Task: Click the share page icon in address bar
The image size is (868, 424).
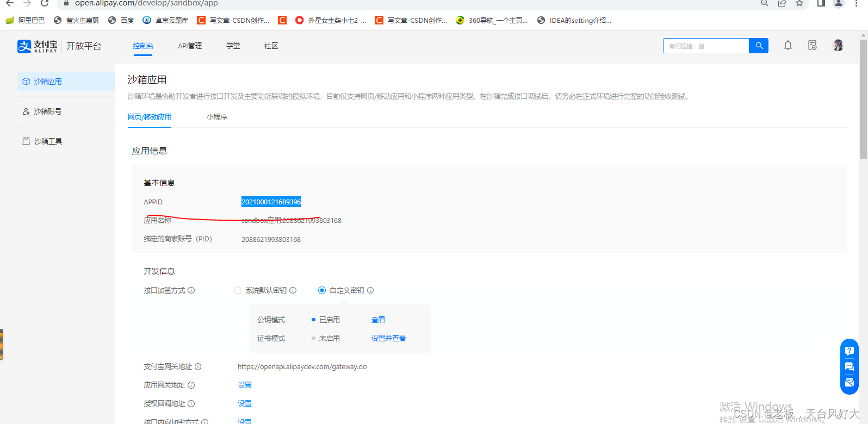Action: tap(782, 3)
